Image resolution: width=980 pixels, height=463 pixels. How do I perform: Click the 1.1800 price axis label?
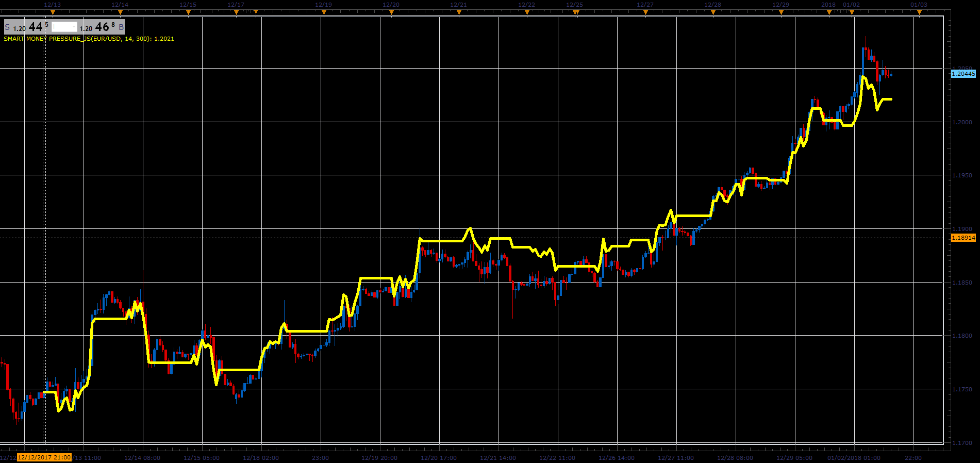point(962,336)
